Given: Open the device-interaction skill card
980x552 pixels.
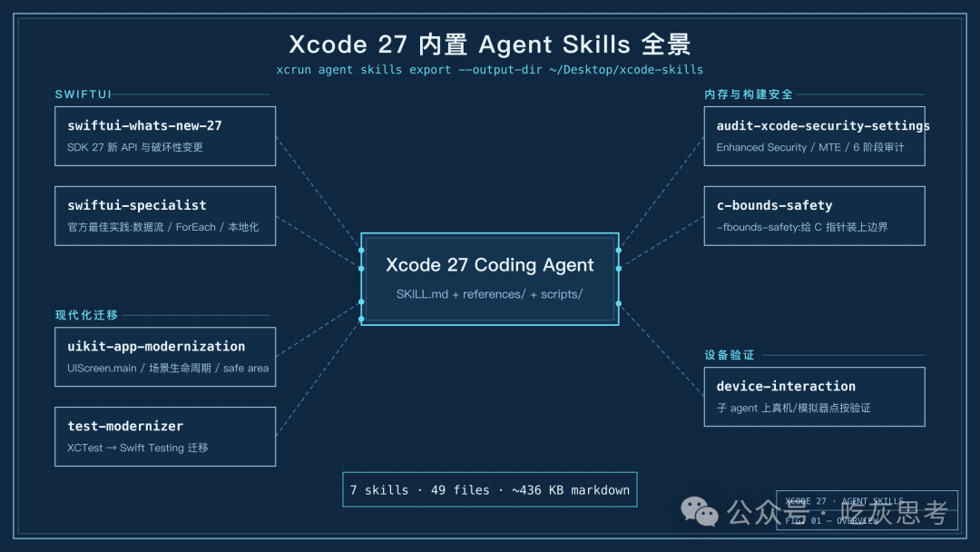Looking at the screenshot, I should [x=814, y=397].
